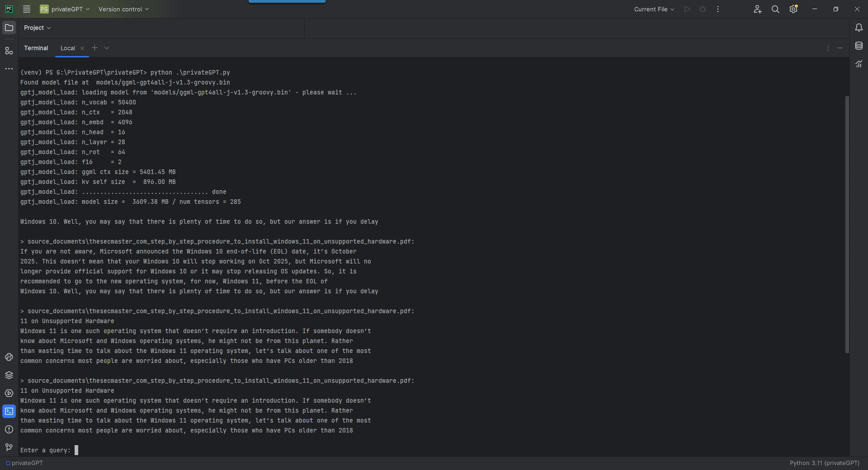868x470 pixels.
Task: Click the 'ggml ctx size = 5401.45 MB' line
Action: click(98, 172)
